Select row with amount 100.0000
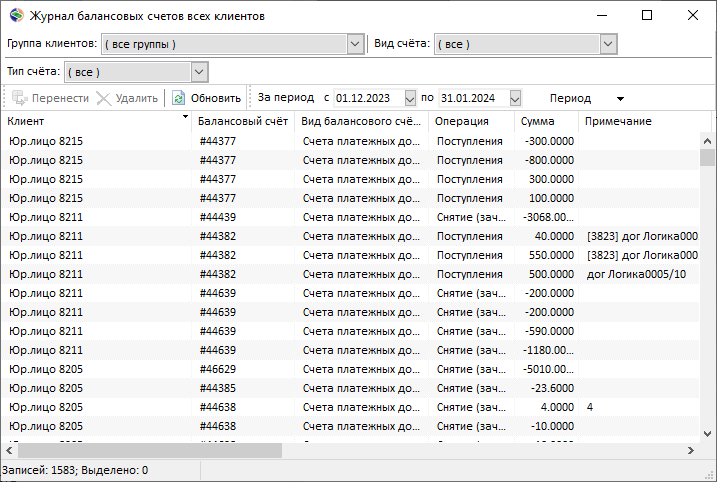The height and width of the screenshot is (482, 717). 350,198
